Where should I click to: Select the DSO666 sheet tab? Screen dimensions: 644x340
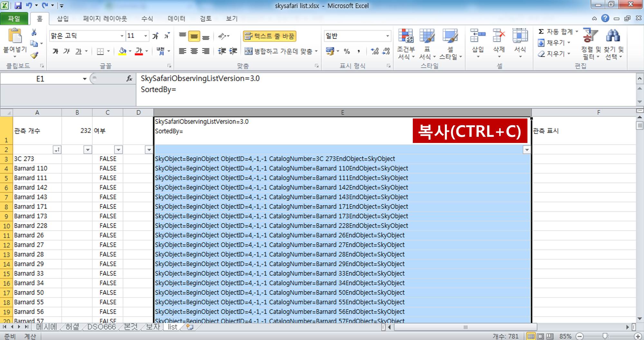[x=101, y=327]
